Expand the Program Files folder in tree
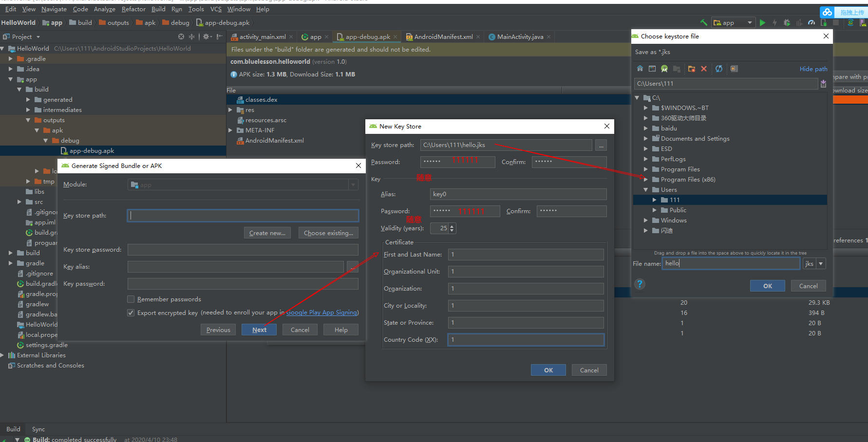This screenshot has height=442, width=868. pos(646,169)
